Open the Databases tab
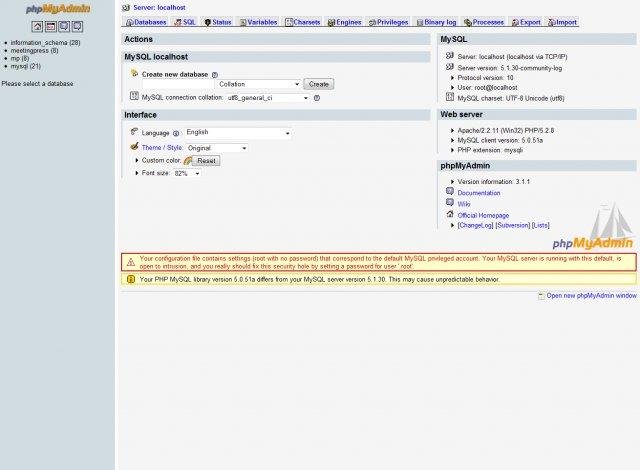This screenshot has width=640, height=470. coord(146,22)
